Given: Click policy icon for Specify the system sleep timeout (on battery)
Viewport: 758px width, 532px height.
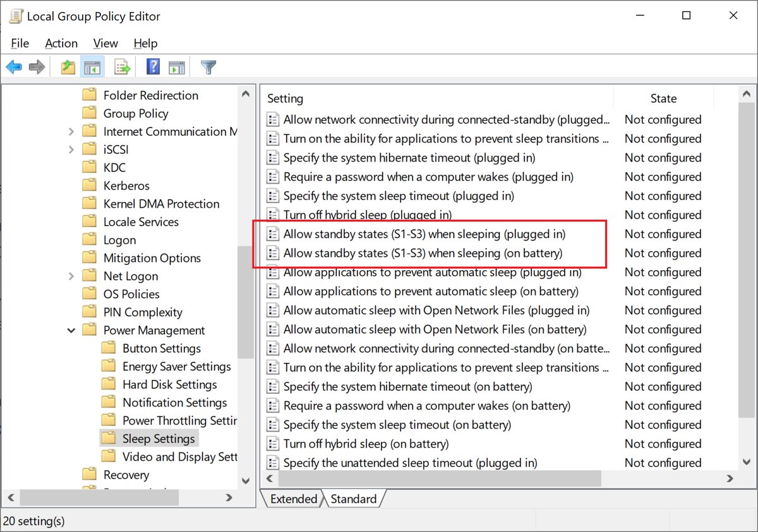Looking at the screenshot, I should [273, 425].
